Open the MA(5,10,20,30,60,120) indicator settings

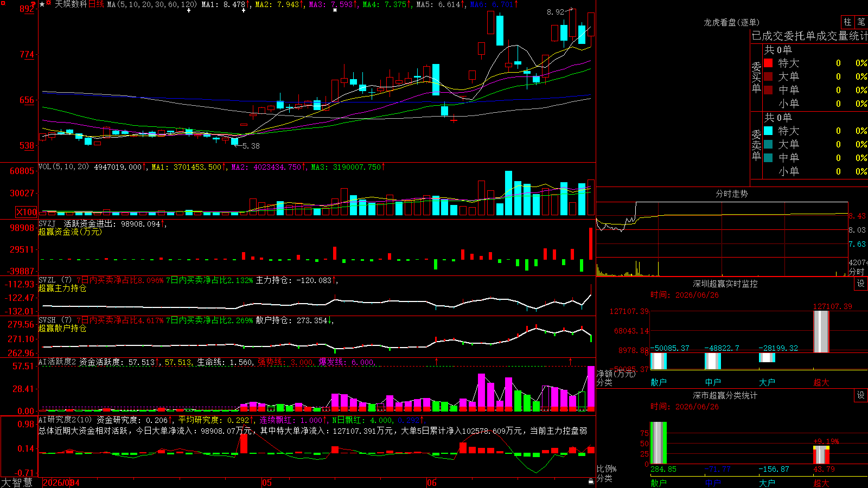coord(152,4)
